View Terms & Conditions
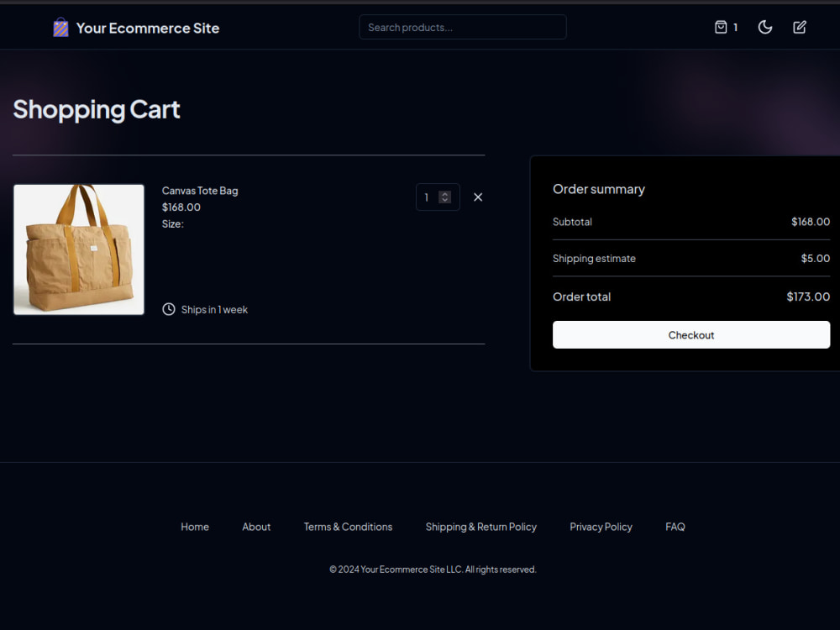Image resolution: width=840 pixels, height=630 pixels. [348, 527]
